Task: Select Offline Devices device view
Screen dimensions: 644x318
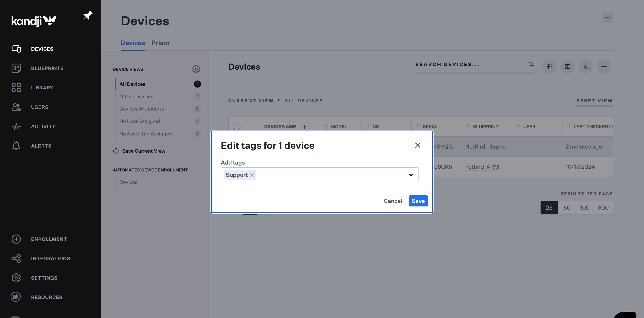Action: pos(136,97)
